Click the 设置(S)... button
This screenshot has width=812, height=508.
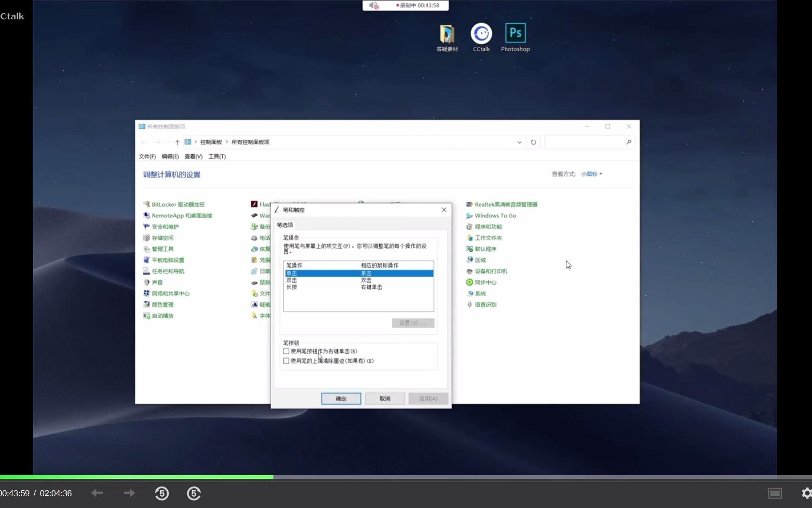413,323
